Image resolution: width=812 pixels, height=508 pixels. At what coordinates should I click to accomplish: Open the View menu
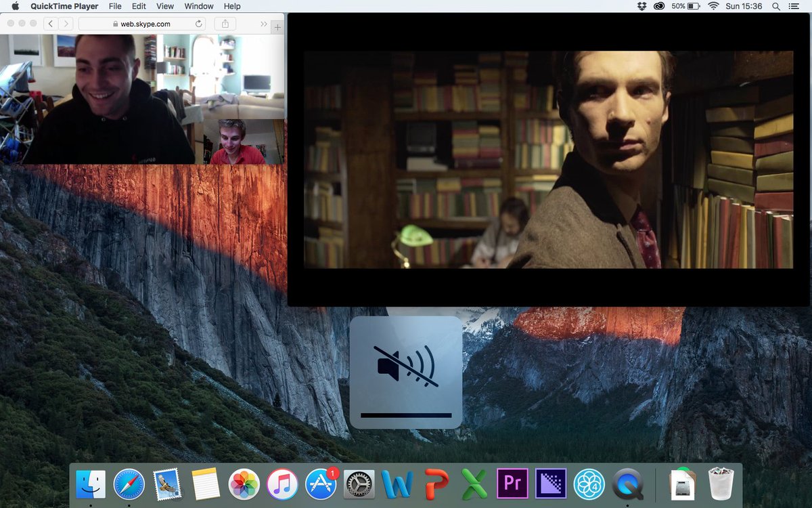tap(165, 6)
